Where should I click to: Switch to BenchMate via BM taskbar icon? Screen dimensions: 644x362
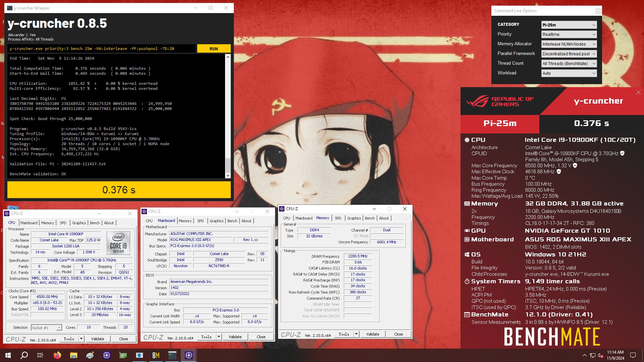tap(156, 355)
